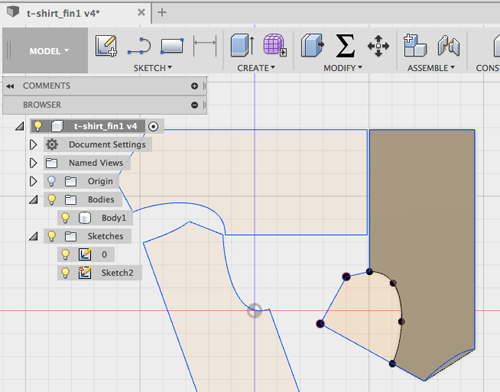Screen dimensions: 500x392
Task: Open the CONSTRUCT menu label
Action: (x=488, y=68)
